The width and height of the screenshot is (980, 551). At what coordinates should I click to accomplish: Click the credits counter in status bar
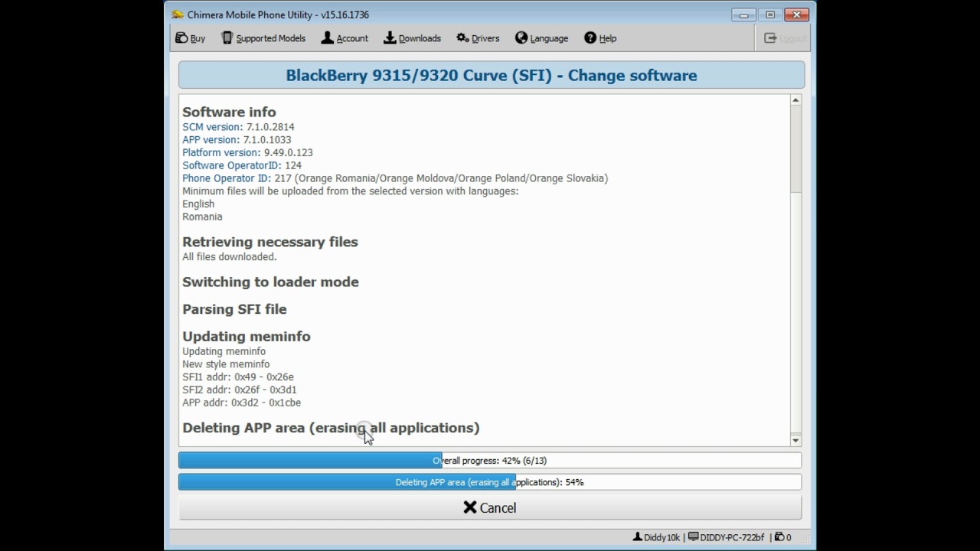click(782, 537)
